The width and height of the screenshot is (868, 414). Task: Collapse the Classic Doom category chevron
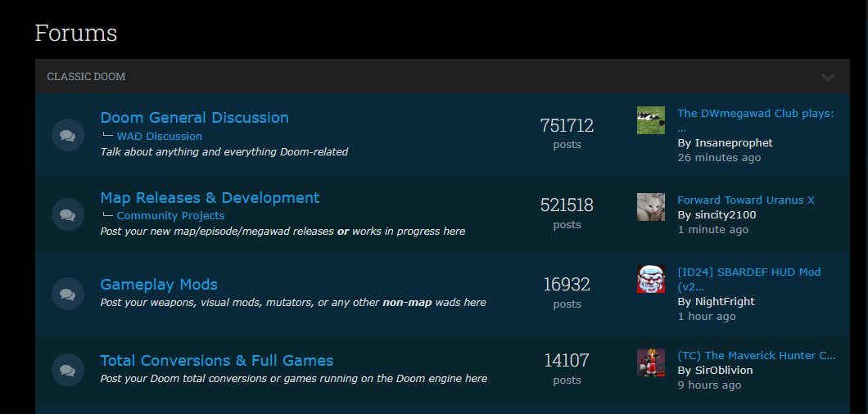[x=828, y=77]
